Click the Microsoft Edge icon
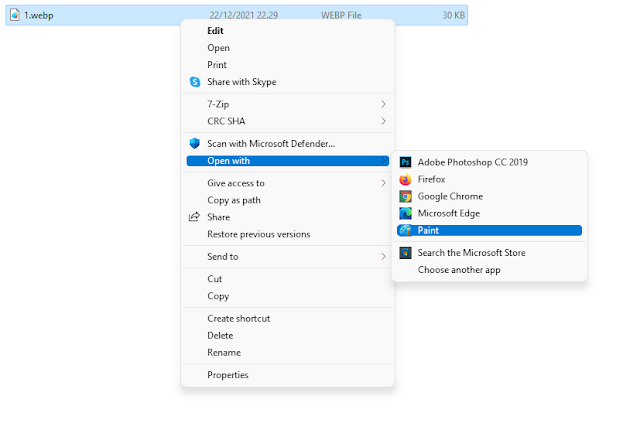The image size is (640, 440). click(405, 213)
